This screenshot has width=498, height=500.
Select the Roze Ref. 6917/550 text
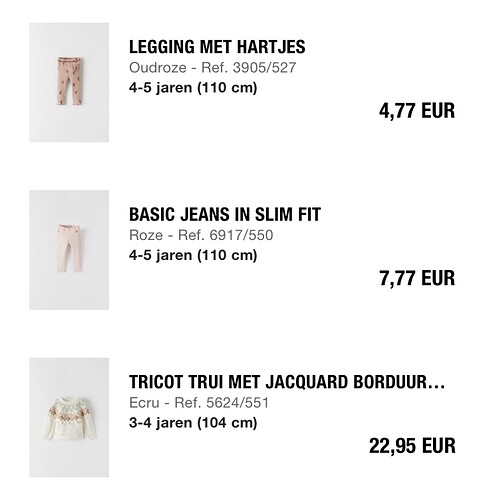[201, 235]
